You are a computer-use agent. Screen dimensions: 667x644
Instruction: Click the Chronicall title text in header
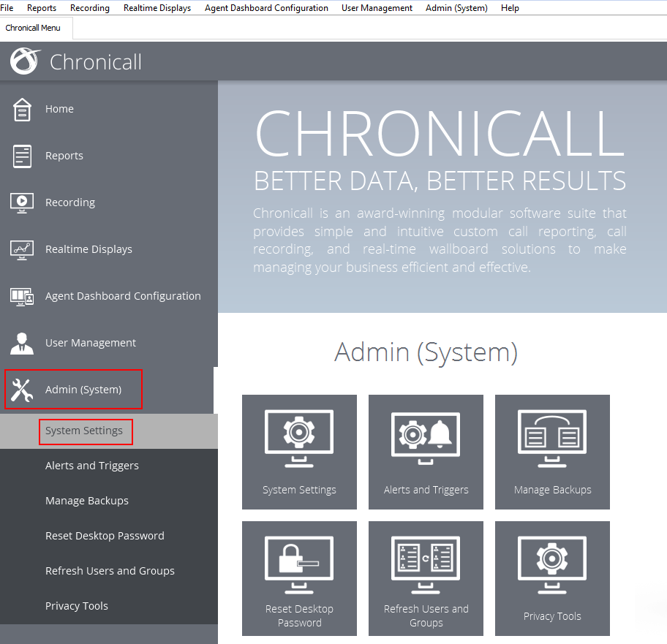point(95,62)
